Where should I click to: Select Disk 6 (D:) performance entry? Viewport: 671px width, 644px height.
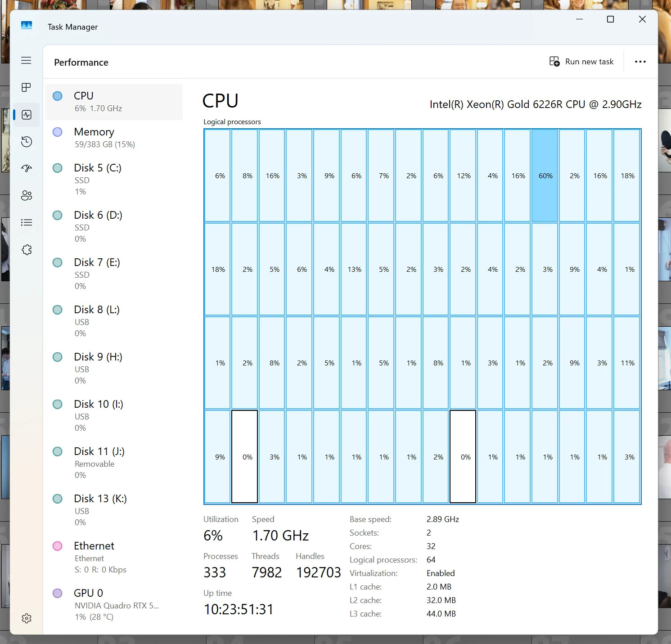(114, 226)
